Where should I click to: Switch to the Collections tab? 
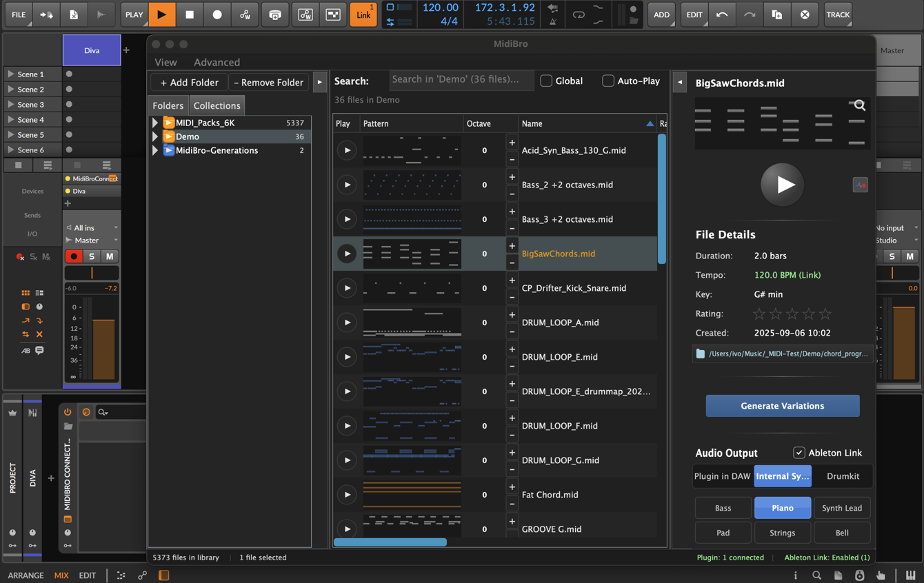click(217, 105)
